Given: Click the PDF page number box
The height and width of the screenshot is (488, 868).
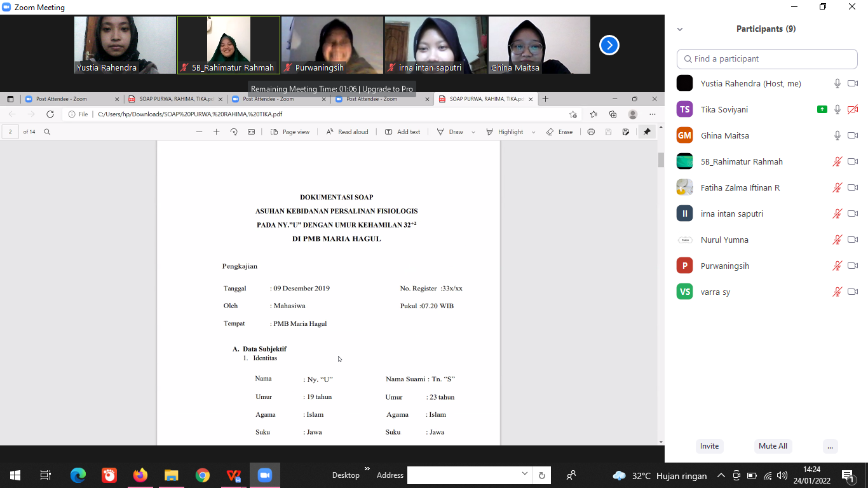Looking at the screenshot, I should coord(10,132).
